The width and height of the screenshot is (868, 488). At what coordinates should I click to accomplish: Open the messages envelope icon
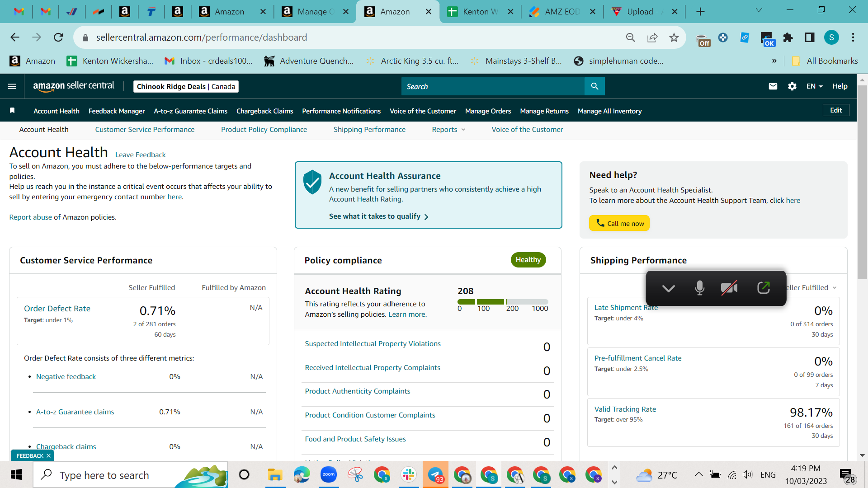[773, 86]
